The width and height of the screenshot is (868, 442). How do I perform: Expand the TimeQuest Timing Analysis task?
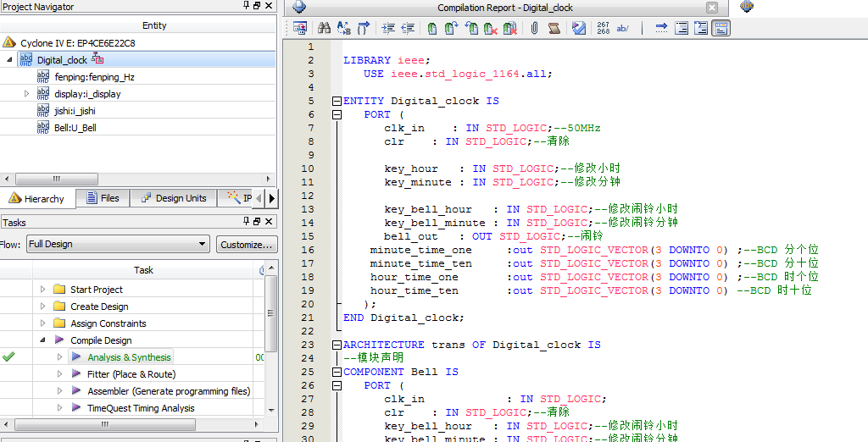(x=60, y=407)
